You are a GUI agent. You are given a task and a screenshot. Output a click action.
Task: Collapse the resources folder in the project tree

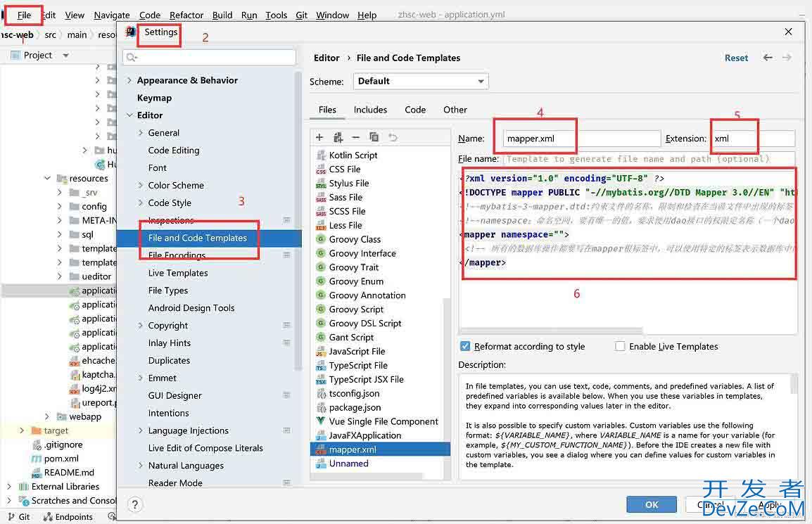(48, 178)
